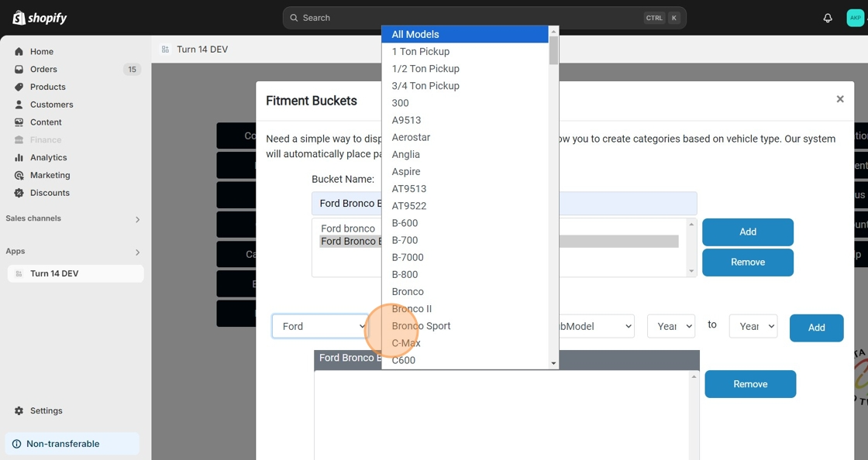Click Remove button beside bucket list

[x=747, y=262]
